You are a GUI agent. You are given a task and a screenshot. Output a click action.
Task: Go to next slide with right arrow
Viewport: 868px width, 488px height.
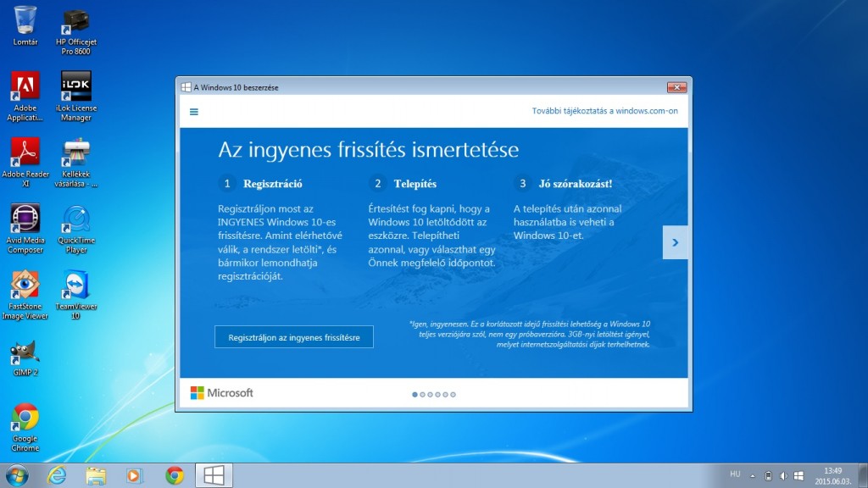675,242
